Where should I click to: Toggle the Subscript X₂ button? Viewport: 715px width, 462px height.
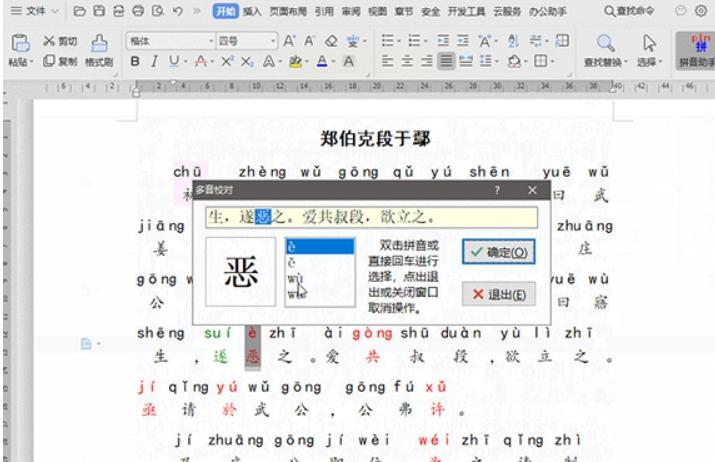[247, 61]
